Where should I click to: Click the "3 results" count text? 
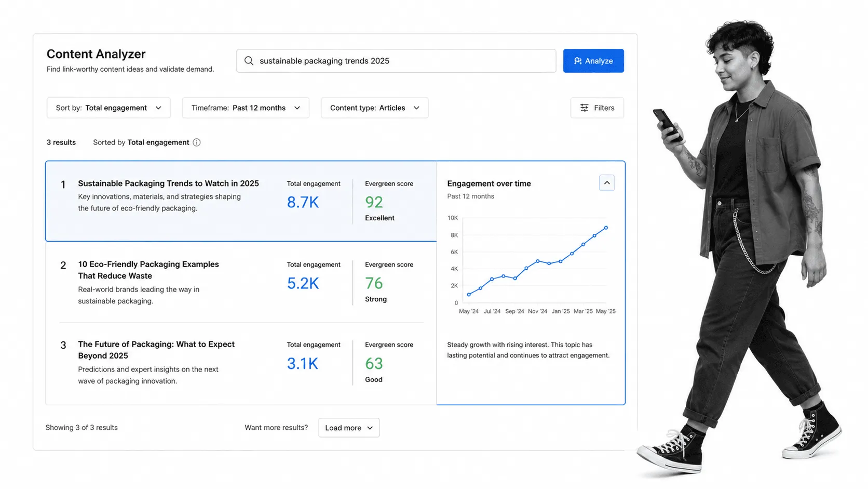[x=61, y=142]
